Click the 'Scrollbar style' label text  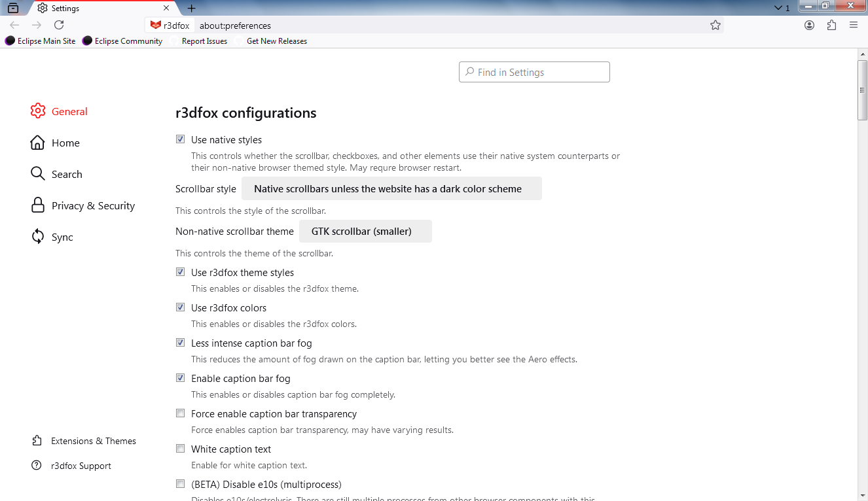[x=206, y=188]
